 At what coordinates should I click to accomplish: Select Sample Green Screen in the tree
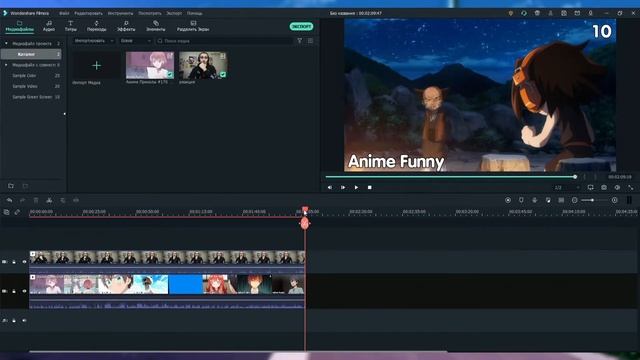(31, 97)
